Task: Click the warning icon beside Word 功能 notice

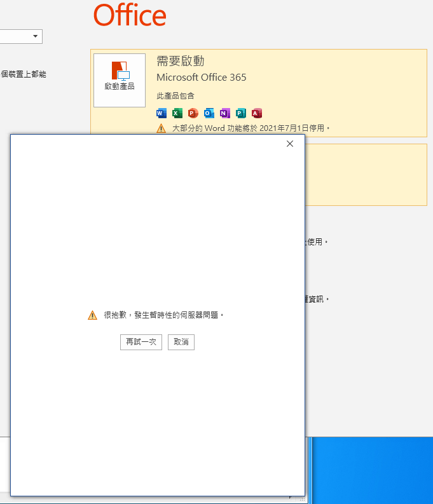Action: coord(161,128)
